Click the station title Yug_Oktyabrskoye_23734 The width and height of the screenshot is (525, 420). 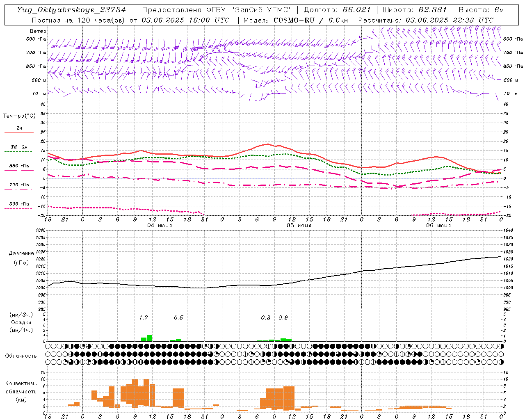71,10
